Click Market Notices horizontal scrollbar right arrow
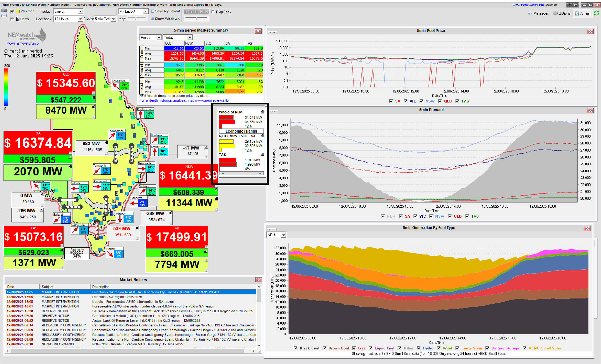The width and height of the screenshot is (601, 364). [254, 351]
